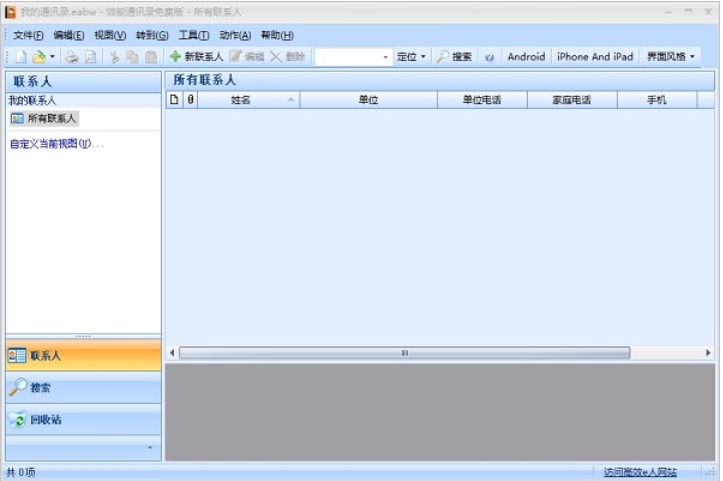Open the 转到(G) menu

152,35
